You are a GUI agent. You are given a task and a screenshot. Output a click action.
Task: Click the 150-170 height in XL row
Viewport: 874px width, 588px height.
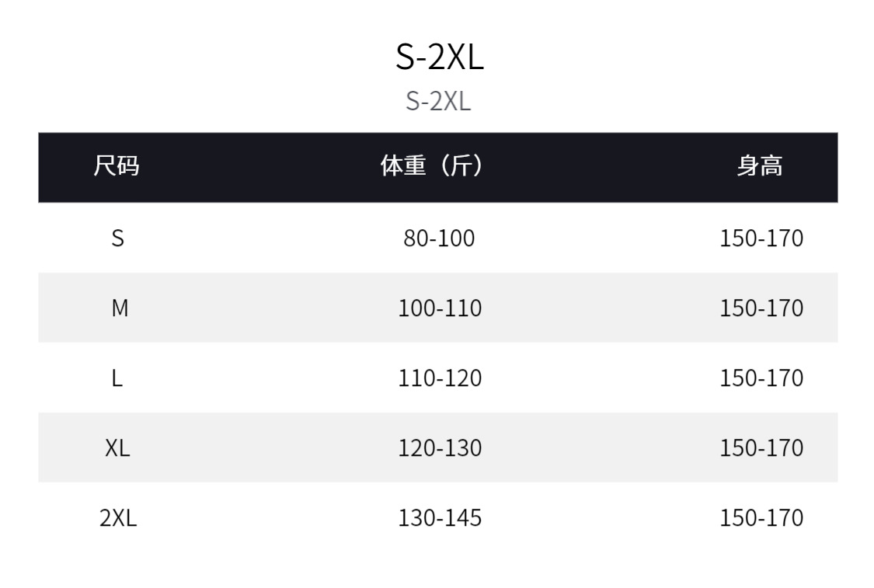coord(761,448)
